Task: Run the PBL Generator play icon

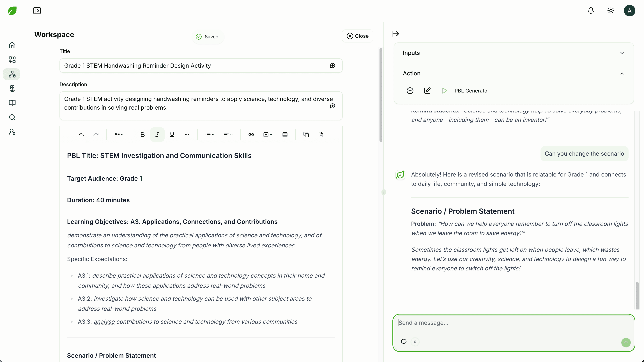Action: click(x=444, y=91)
